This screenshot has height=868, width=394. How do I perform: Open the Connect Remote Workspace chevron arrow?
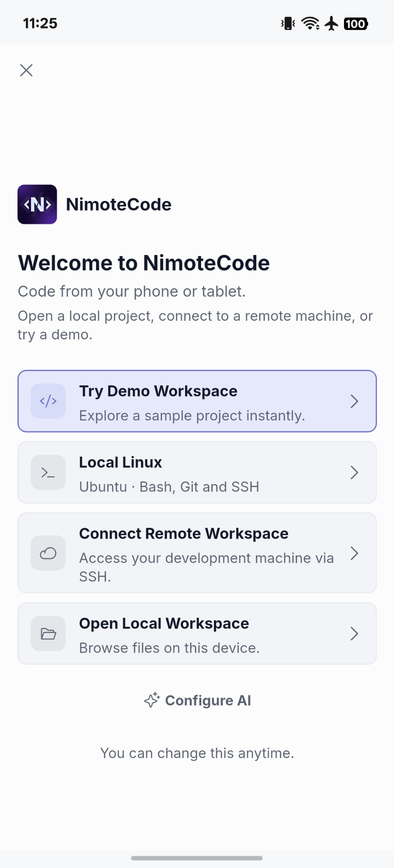click(x=355, y=553)
